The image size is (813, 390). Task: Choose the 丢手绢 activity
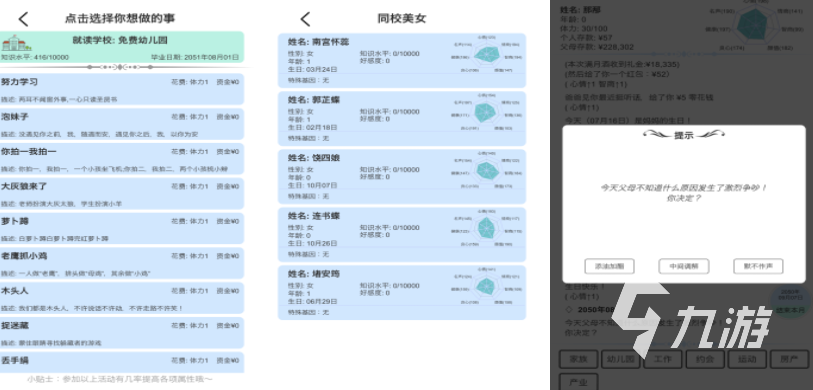(x=122, y=362)
